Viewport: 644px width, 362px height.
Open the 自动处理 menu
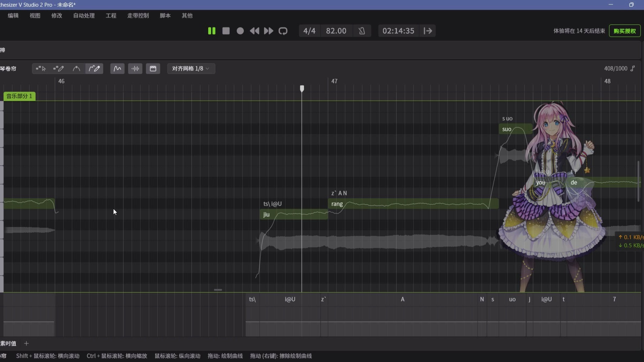pos(84,16)
